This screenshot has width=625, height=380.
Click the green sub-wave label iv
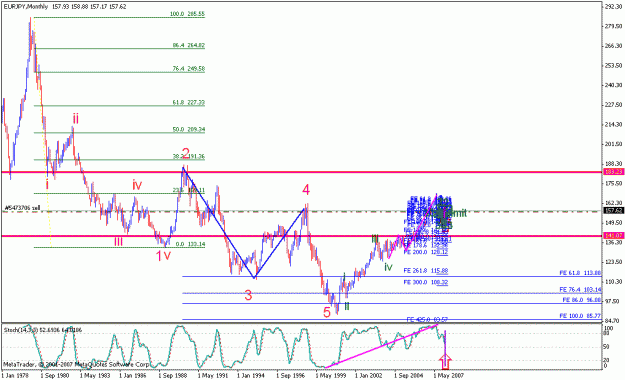[x=388, y=267]
